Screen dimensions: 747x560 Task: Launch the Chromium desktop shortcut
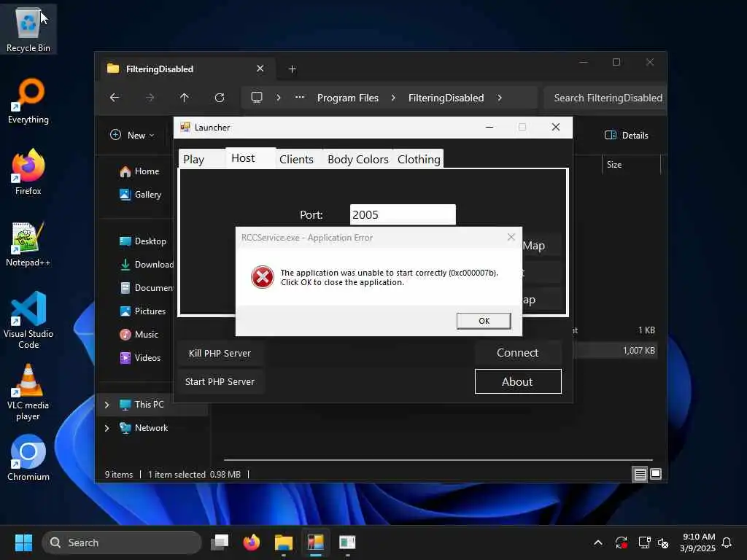(x=28, y=458)
